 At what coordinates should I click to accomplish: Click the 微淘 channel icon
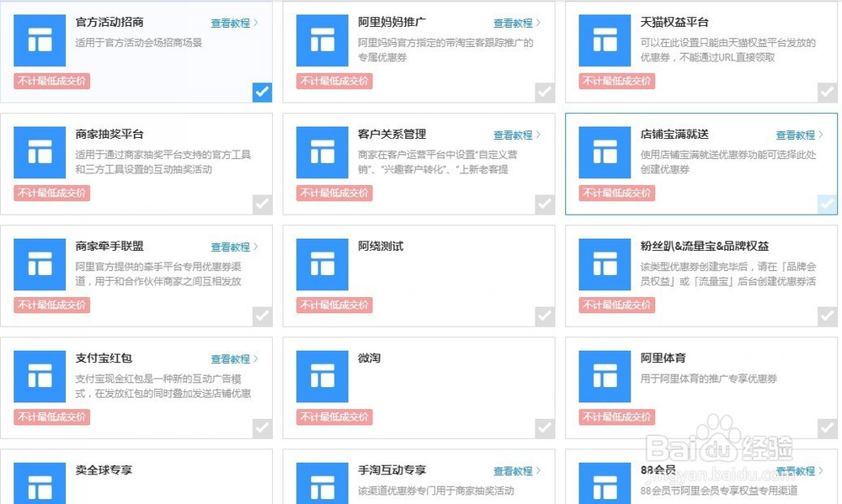coord(322,376)
